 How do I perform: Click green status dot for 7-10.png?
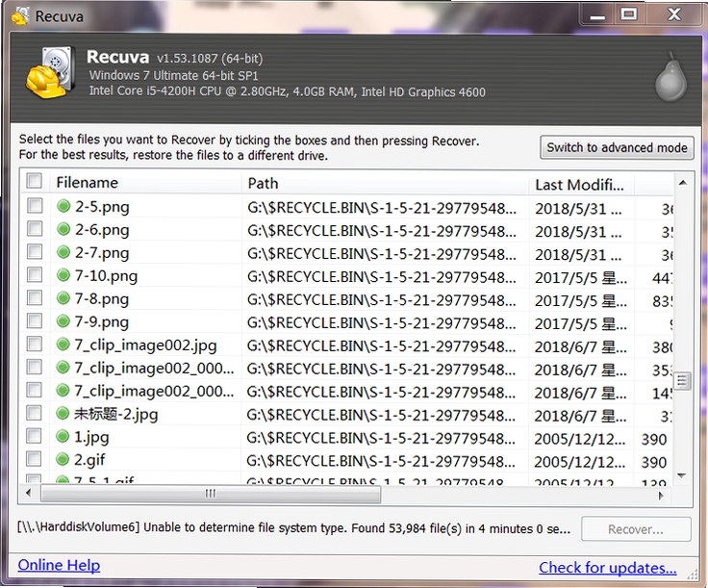coord(63,275)
